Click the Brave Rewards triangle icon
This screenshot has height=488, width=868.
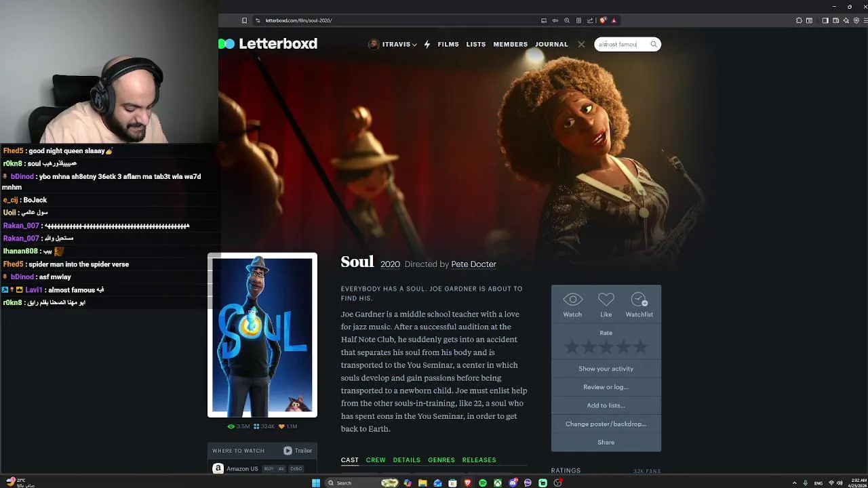point(614,20)
